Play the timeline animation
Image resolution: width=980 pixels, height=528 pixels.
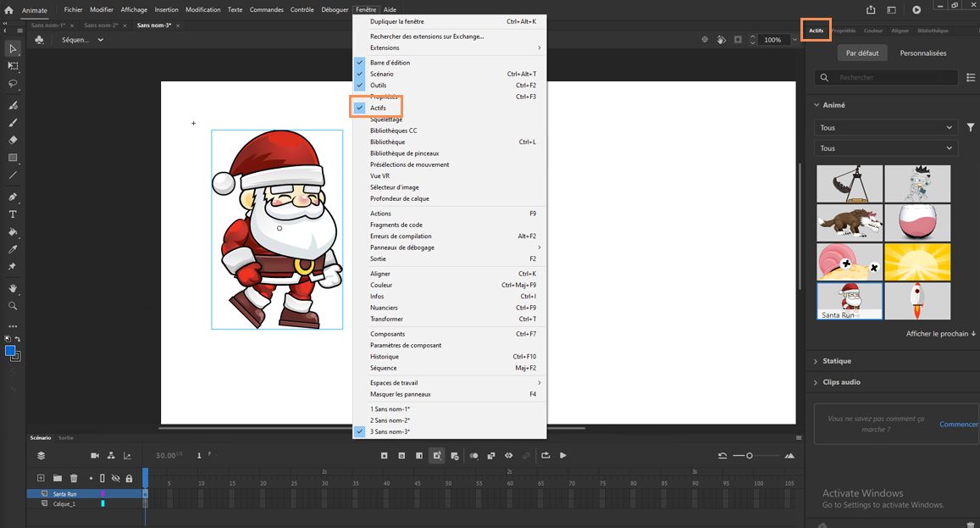(x=563, y=455)
